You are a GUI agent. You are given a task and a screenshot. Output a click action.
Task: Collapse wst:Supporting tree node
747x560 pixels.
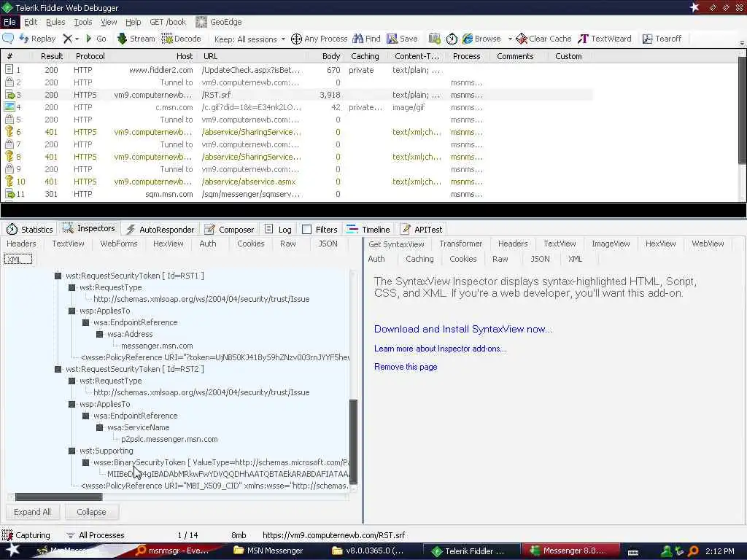coord(72,451)
